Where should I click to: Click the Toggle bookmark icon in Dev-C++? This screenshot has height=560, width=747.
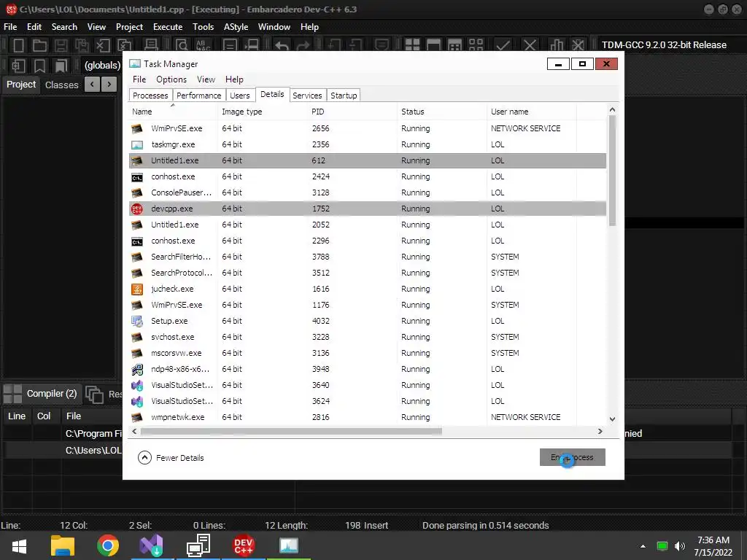coord(39,66)
